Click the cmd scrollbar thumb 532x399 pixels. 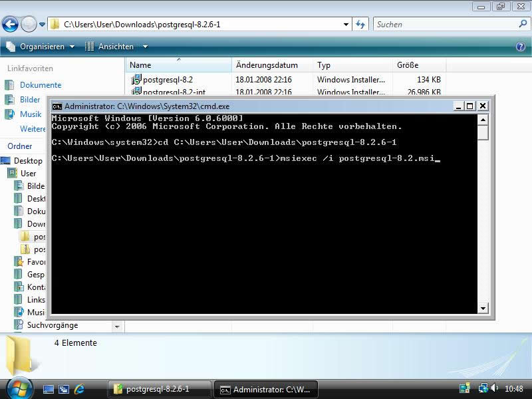tap(483, 132)
